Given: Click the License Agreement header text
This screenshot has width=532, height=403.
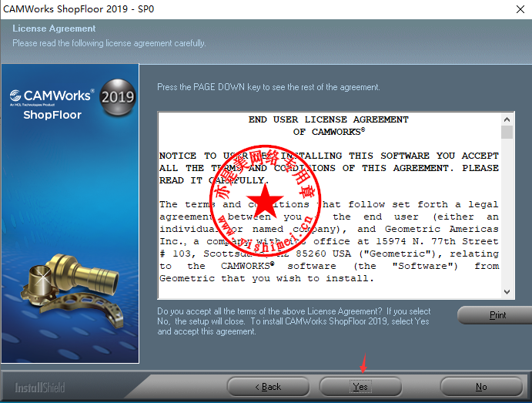Looking at the screenshot, I should [x=54, y=29].
